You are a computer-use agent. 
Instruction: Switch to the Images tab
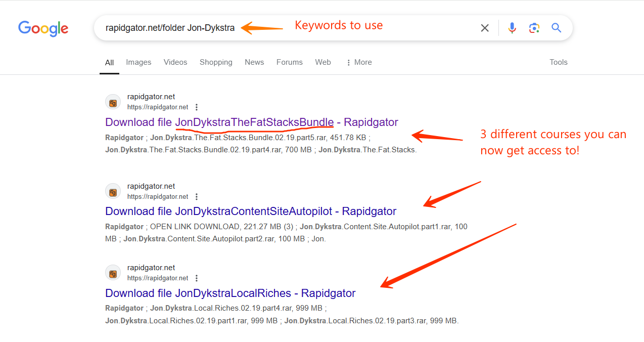click(139, 62)
